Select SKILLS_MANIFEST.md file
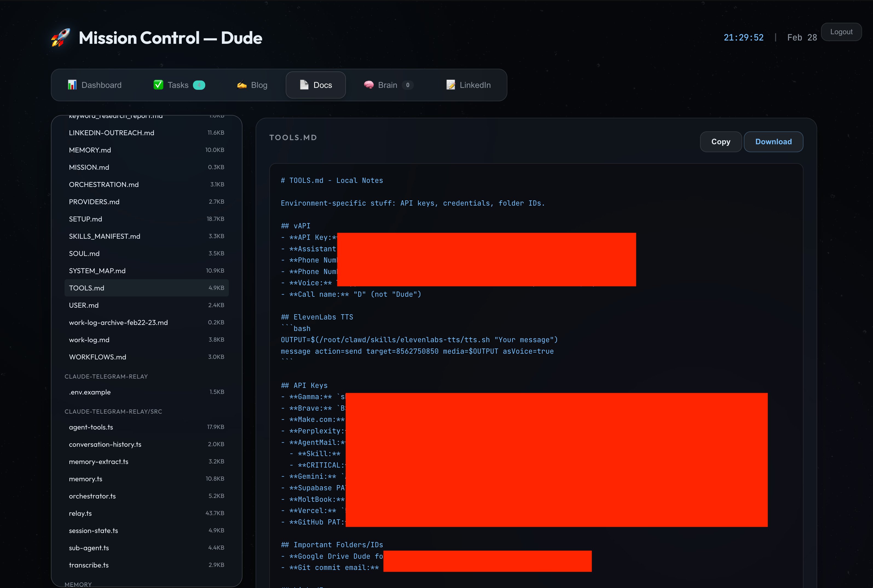This screenshot has width=873, height=588. [147, 236]
